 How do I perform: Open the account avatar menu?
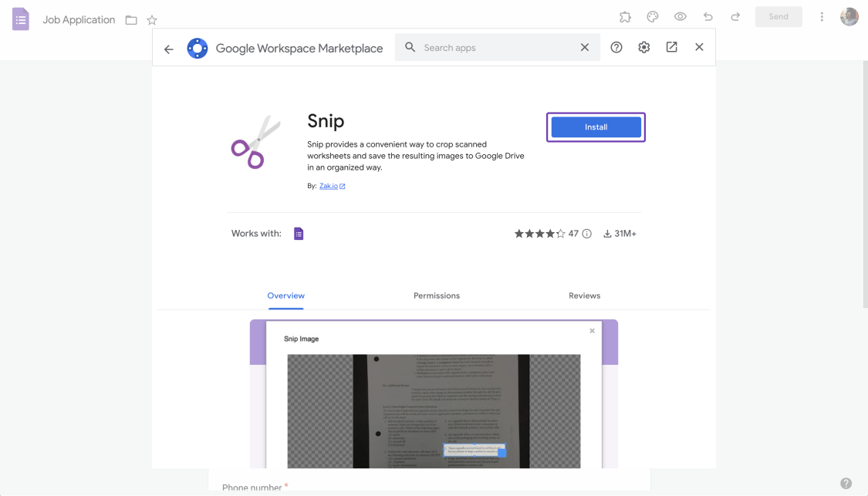pyautogui.click(x=849, y=16)
